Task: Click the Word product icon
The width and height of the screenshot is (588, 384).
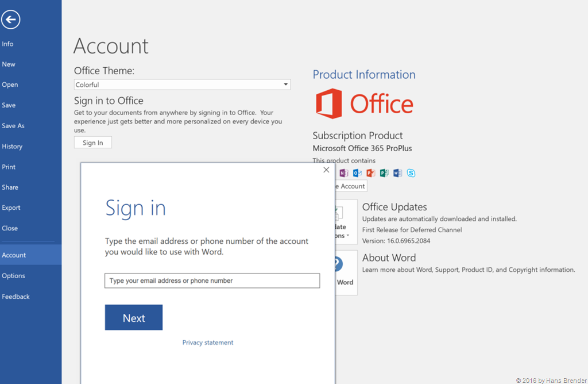Action: pos(397,173)
